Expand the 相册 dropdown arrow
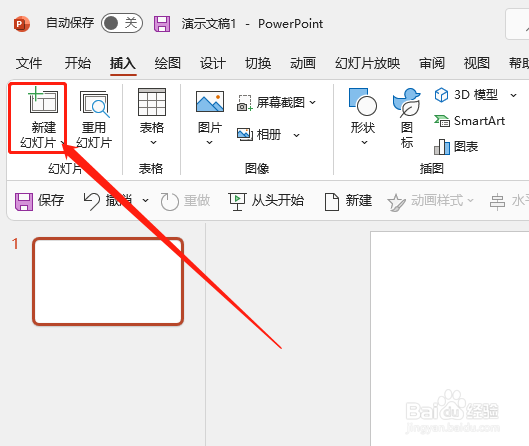The width and height of the screenshot is (529, 446). coord(296,135)
